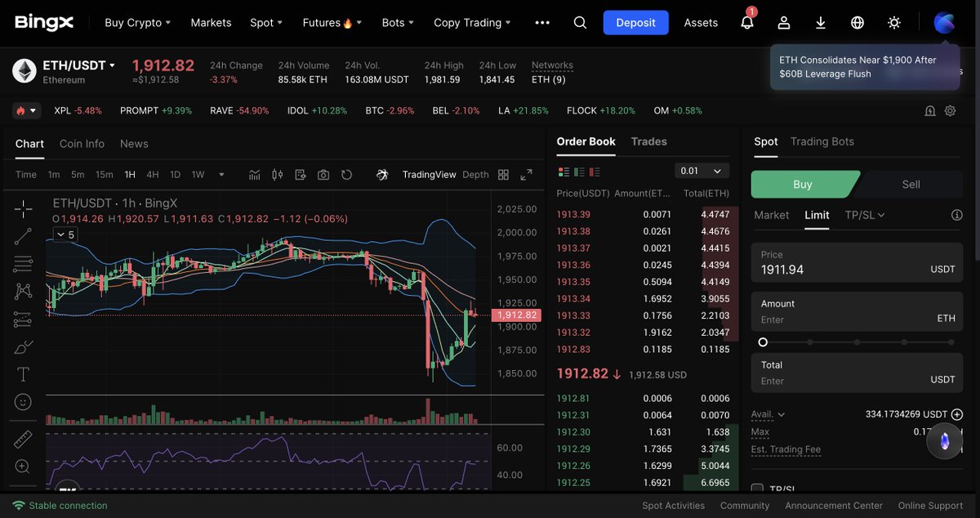Click the amount percentage slider handle
The width and height of the screenshot is (980, 518).
[x=763, y=342]
